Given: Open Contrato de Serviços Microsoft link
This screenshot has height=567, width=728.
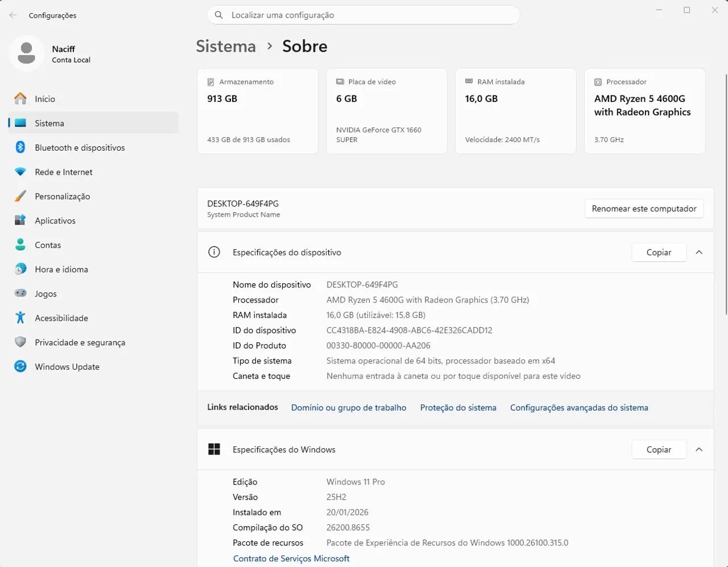Looking at the screenshot, I should click(291, 558).
